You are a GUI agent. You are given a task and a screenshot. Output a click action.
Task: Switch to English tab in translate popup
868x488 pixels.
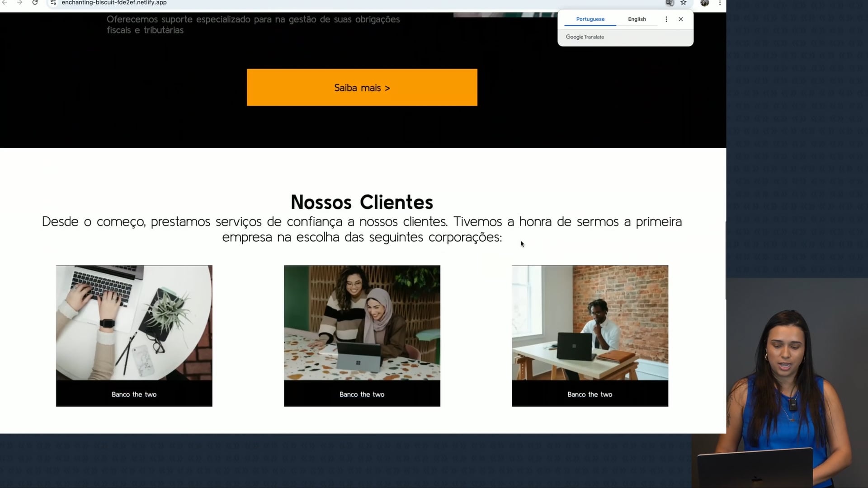tap(637, 19)
